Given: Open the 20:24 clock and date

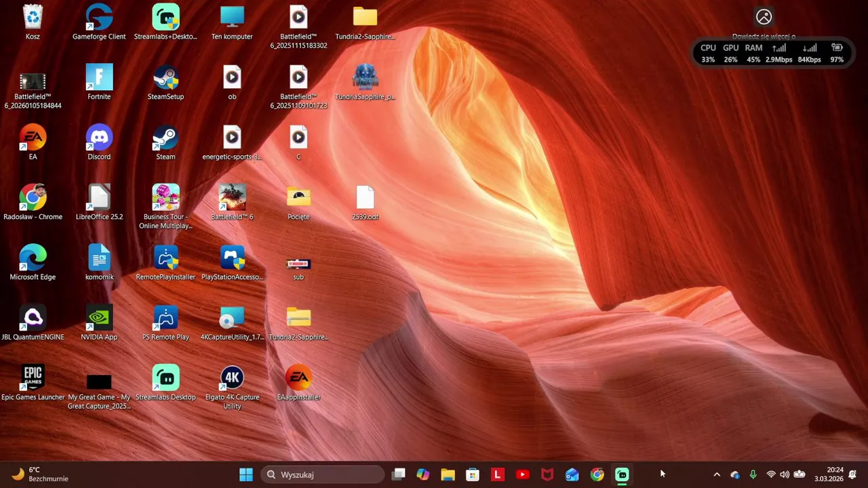Looking at the screenshot, I should (829, 474).
